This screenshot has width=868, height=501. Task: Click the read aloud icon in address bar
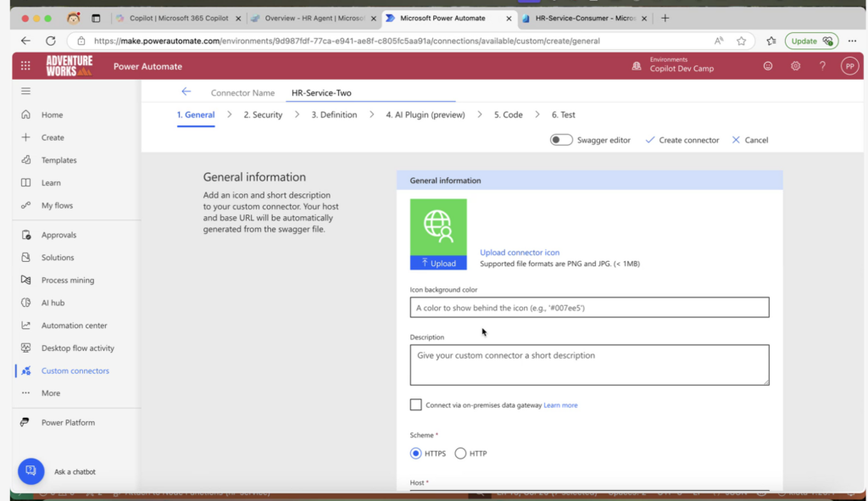719,41
